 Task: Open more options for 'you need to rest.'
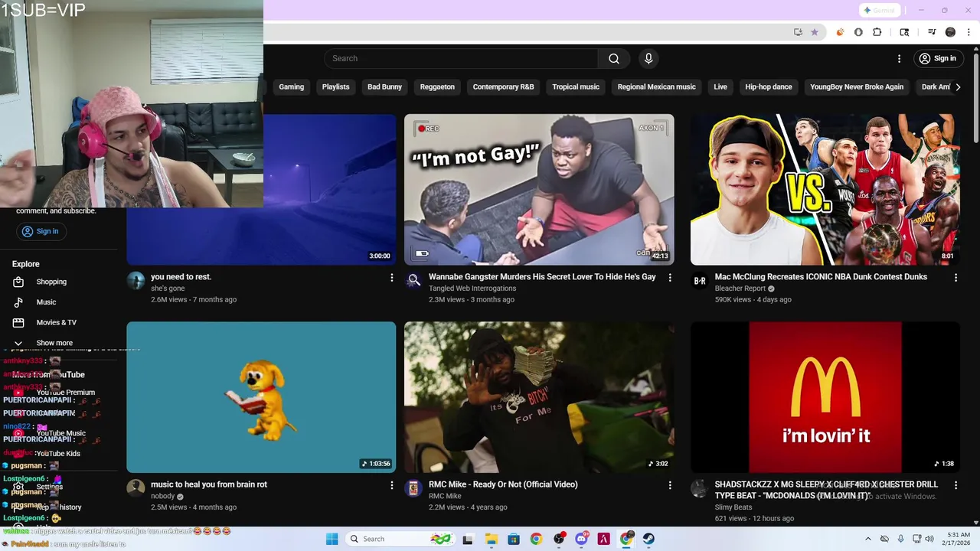click(391, 278)
